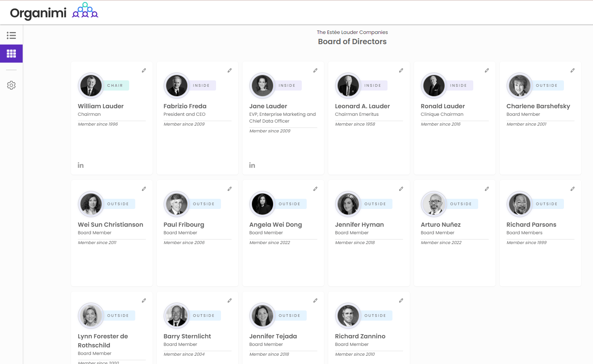Click Angela Wei Dong's profile photo
593x364 pixels.
pyautogui.click(x=263, y=204)
